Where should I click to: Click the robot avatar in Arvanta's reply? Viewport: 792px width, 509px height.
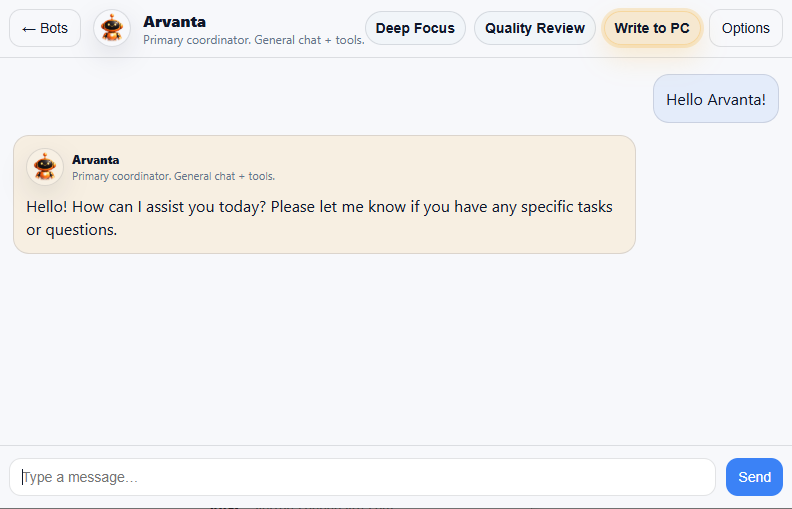click(45, 167)
